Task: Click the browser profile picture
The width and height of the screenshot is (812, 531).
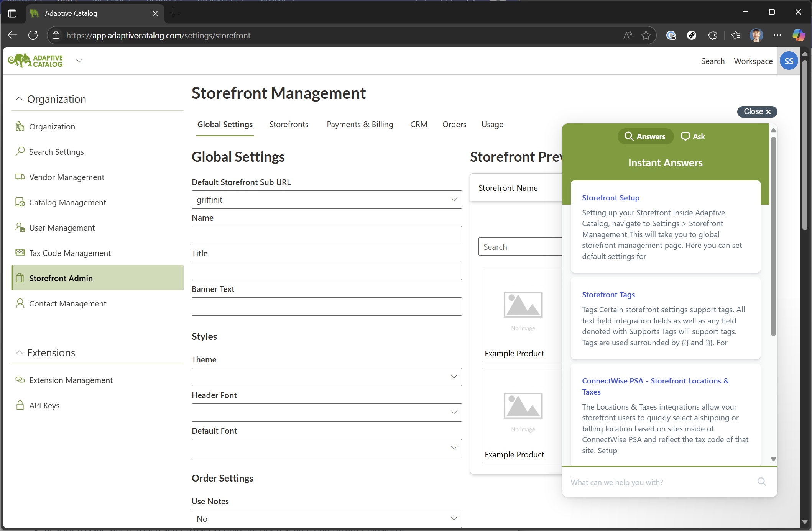Action: click(x=756, y=35)
